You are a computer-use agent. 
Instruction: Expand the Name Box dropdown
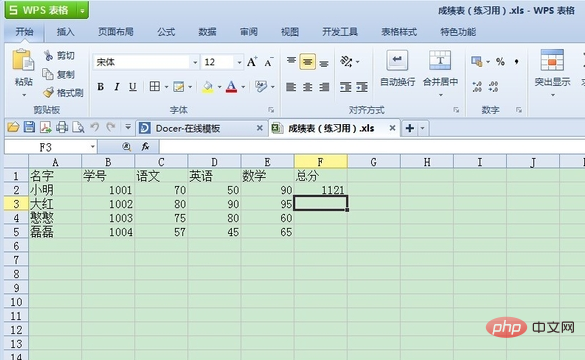pyautogui.click(x=93, y=147)
